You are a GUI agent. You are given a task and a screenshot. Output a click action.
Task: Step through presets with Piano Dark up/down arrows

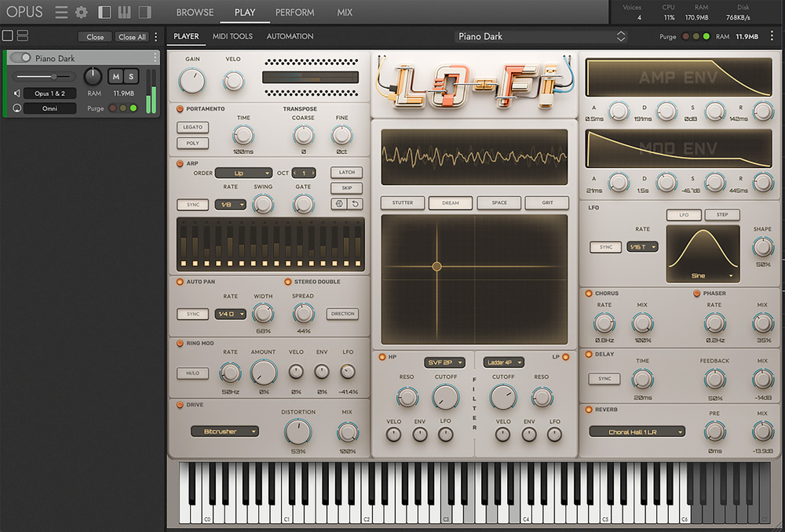(621, 36)
